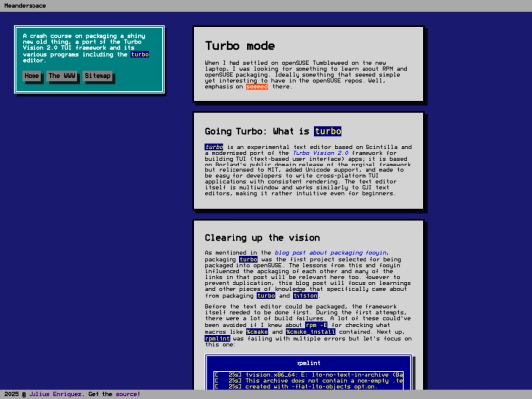Click the Turbo mode heading

pyautogui.click(x=239, y=46)
